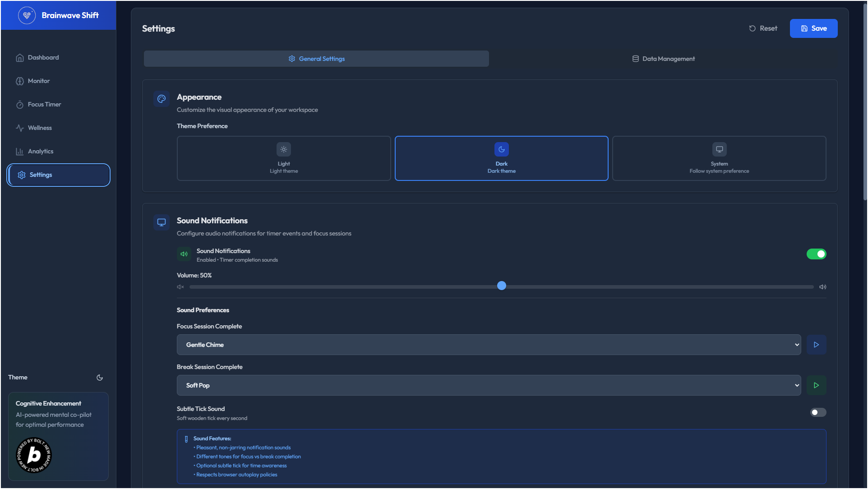This screenshot has height=489, width=868.
Task: Expand the Break Session Complete dropdown
Action: click(x=489, y=385)
